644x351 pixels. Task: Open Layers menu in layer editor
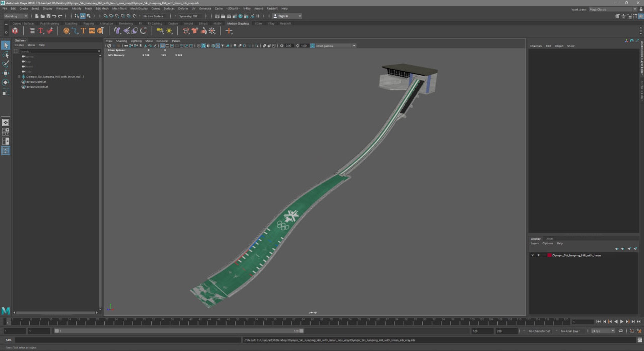pos(535,243)
